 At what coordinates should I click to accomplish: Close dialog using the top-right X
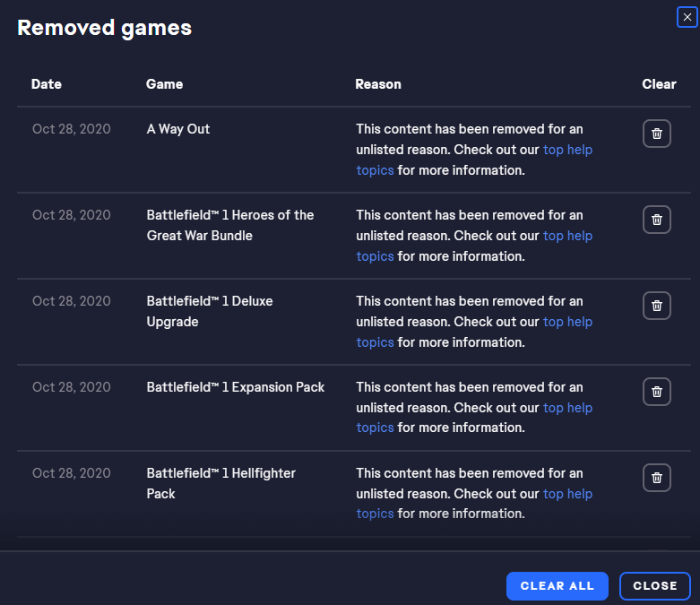[x=687, y=17]
